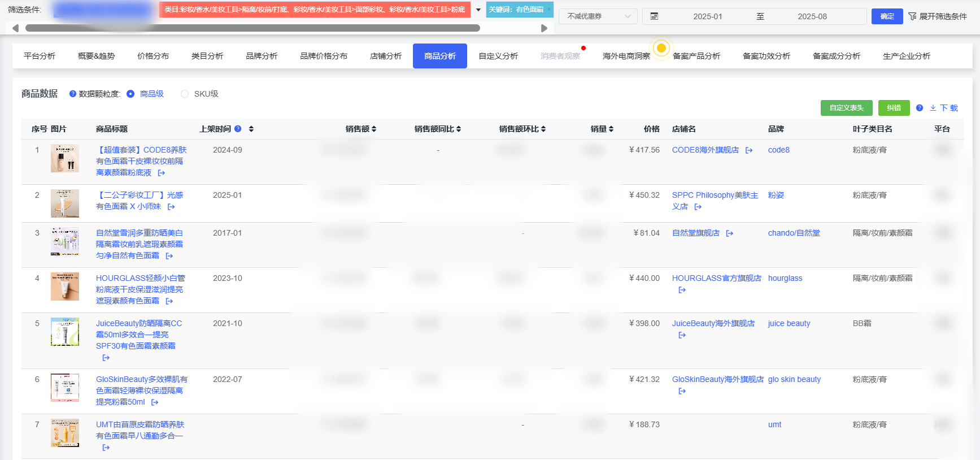Open the 不减优惠券 dropdown

pyautogui.click(x=598, y=16)
